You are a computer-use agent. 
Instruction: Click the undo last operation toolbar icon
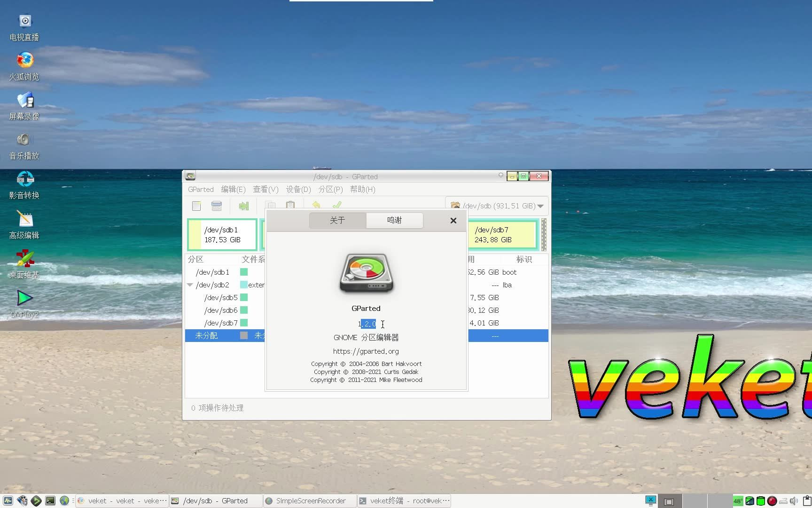pos(316,205)
